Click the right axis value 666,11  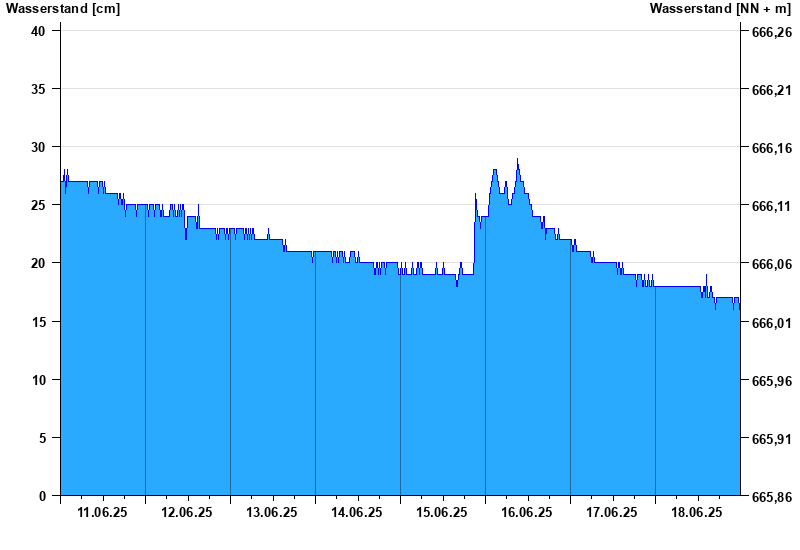(772, 206)
